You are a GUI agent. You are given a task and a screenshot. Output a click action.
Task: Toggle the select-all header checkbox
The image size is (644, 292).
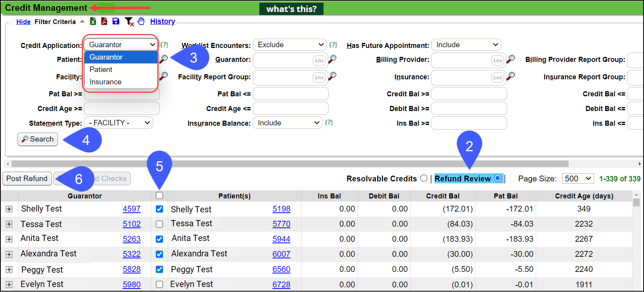[159, 195]
